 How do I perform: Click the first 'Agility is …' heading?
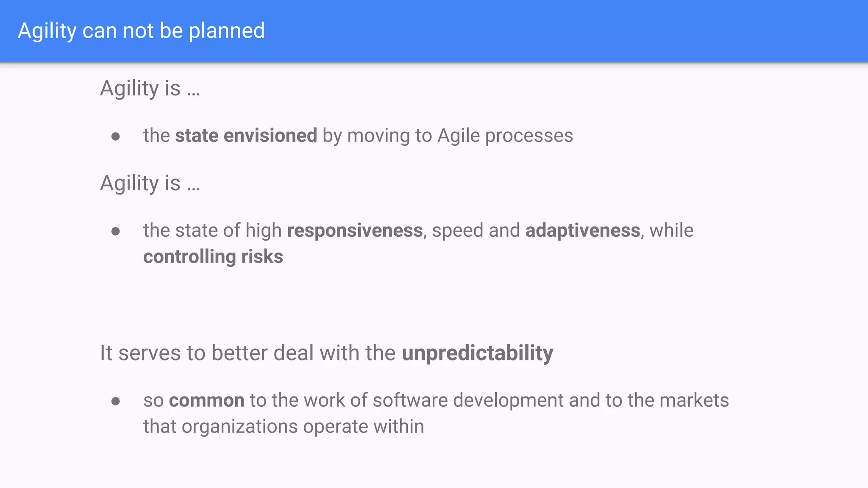pos(150,89)
